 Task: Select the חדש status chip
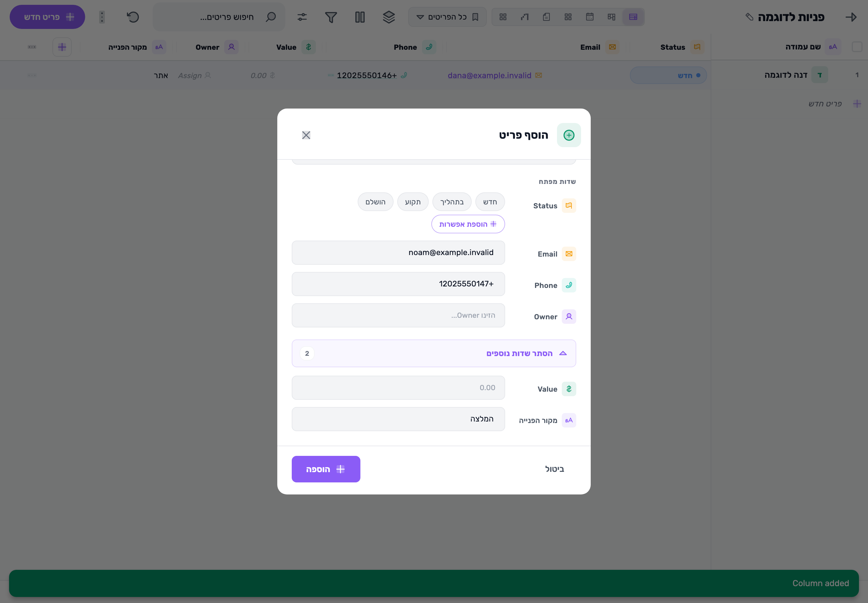(490, 202)
